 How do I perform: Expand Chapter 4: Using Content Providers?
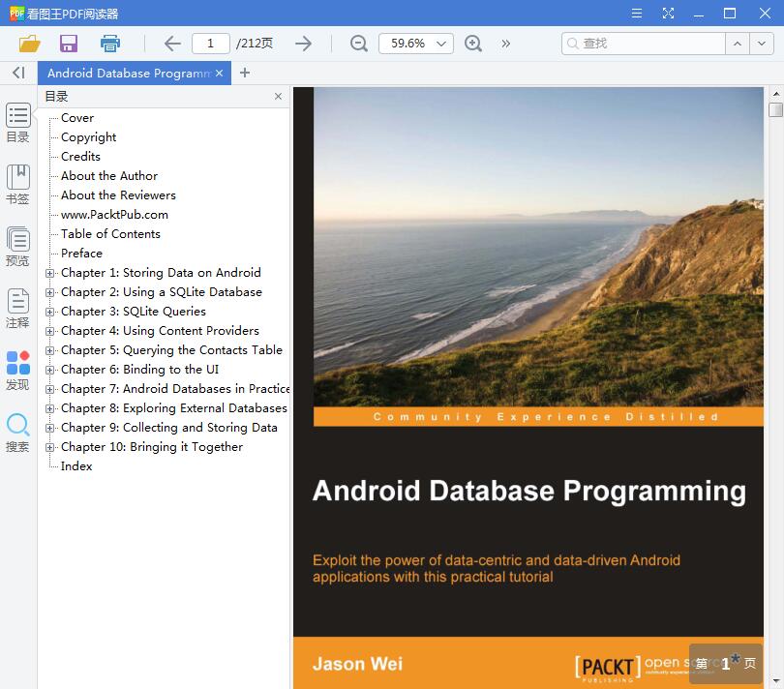(49, 331)
